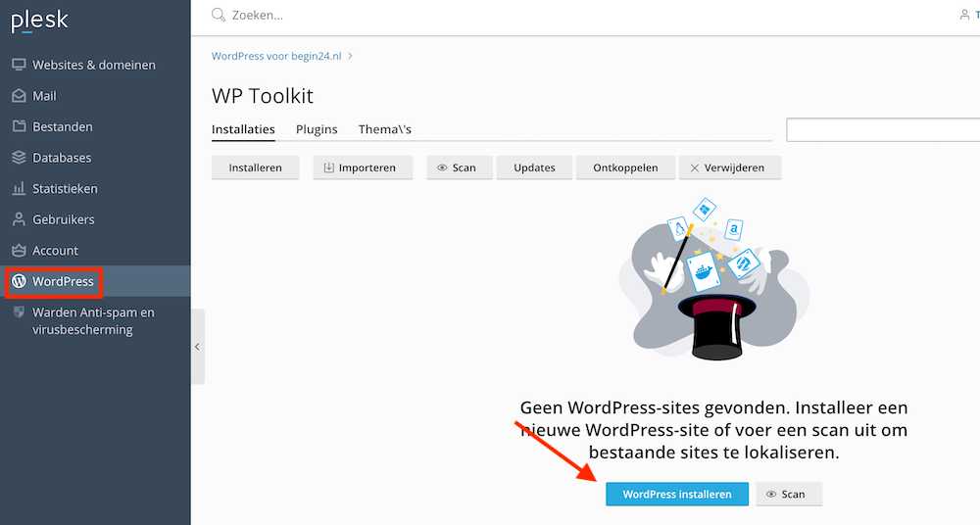980x525 pixels.
Task: Switch to the Installaties tab
Action: 243,129
